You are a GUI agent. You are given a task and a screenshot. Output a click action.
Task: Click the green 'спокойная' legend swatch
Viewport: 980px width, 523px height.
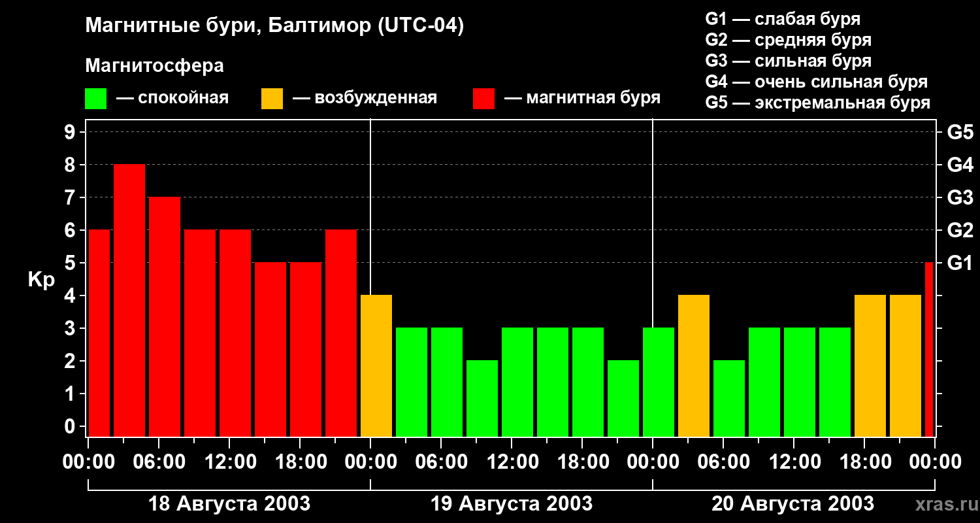tap(96, 99)
